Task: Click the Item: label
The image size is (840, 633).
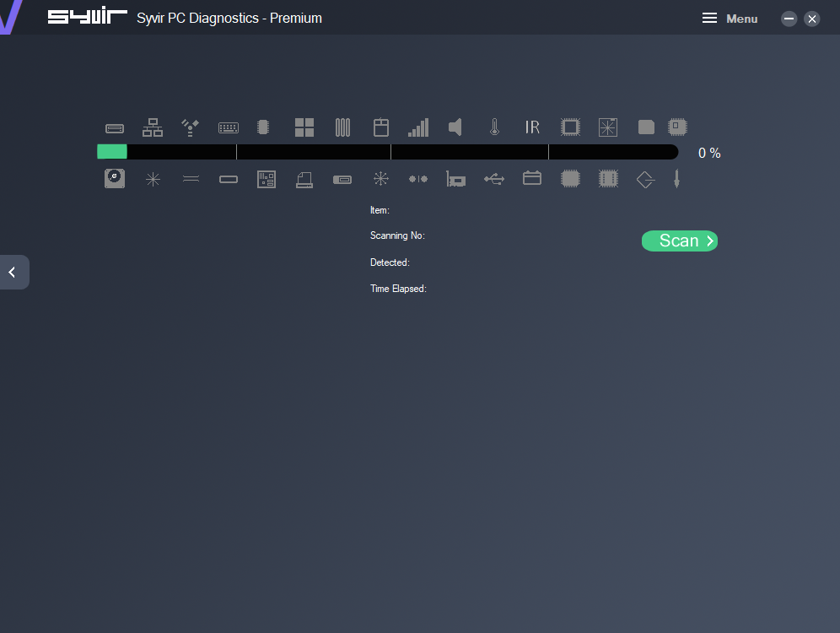Action: [x=380, y=210]
